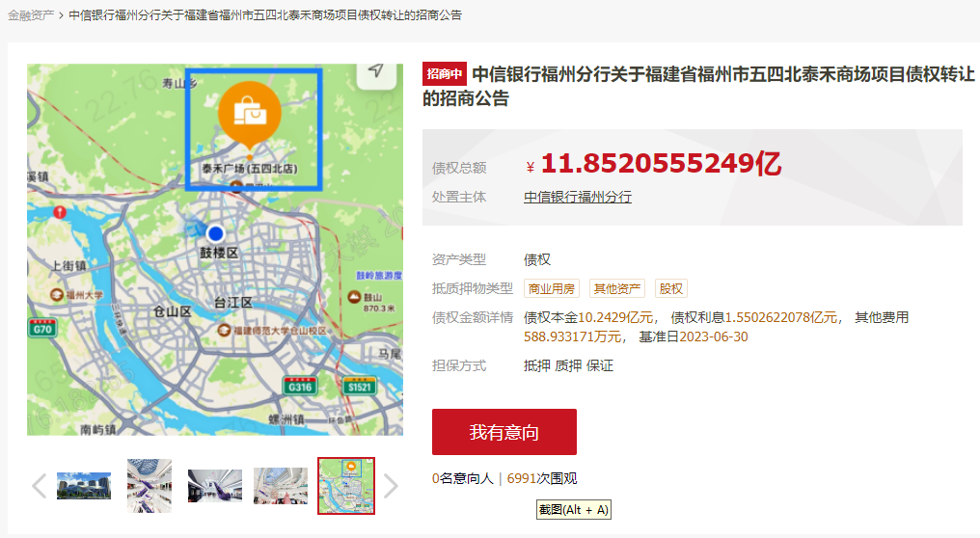980x538 pixels.
Task: Click the 鼓山 mountain marker icon
Action: [354, 297]
